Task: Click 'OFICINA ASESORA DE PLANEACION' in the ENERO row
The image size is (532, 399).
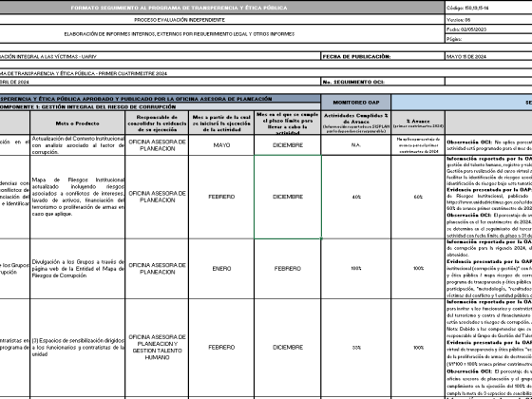Action: (157, 269)
